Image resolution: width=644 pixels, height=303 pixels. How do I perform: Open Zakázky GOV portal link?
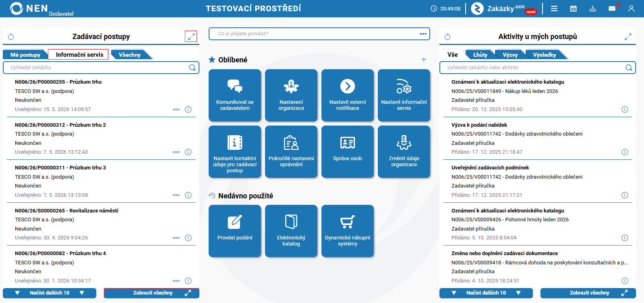tap(504, 8)
